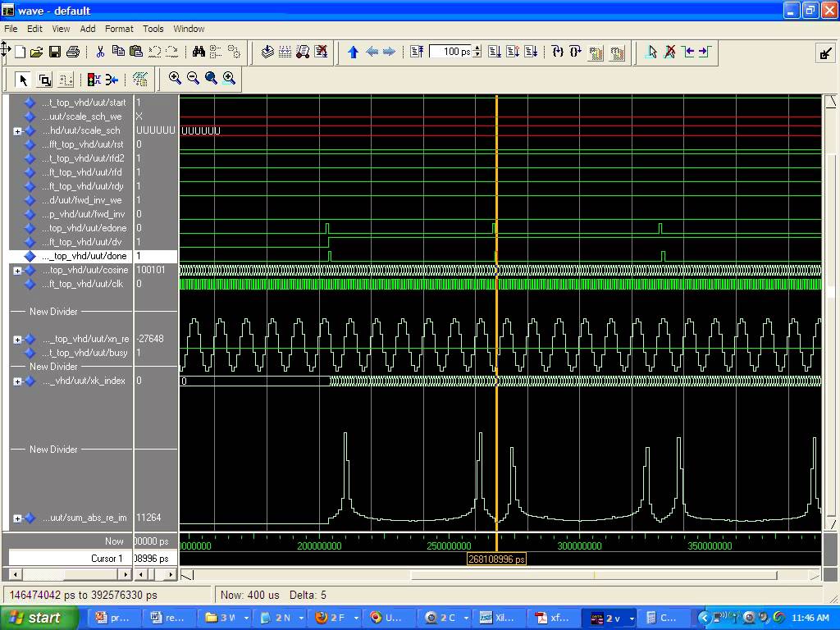Toggle the Select mode arrow tool

tap(23, 80)
